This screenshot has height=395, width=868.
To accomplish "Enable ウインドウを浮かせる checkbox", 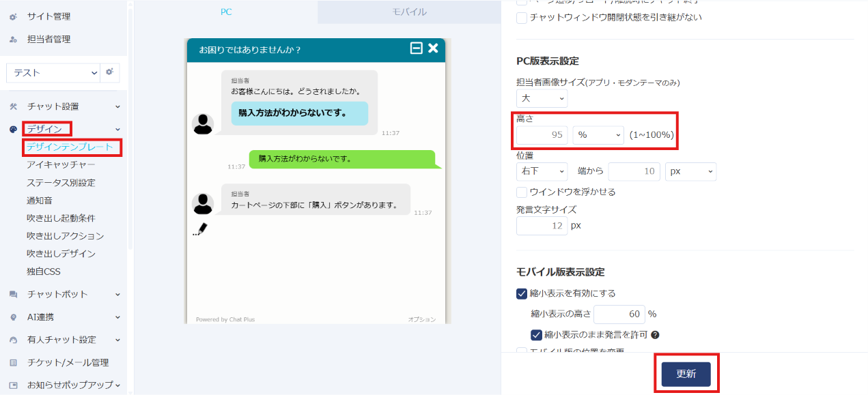I will coord(522,192).
